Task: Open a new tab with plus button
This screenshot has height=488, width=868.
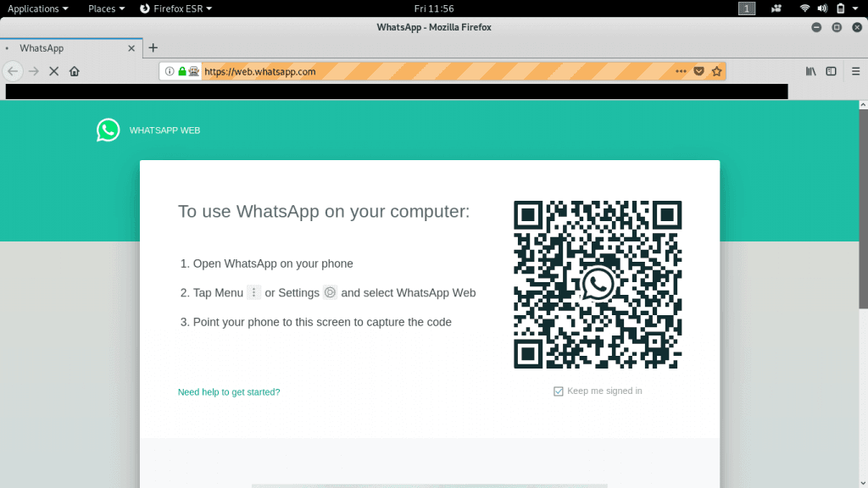Action: [153, 48]
